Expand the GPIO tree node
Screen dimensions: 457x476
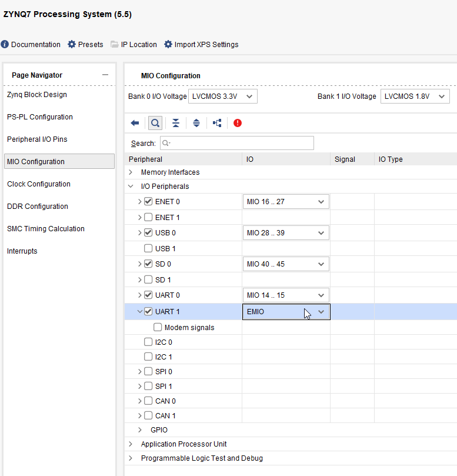tap(139, 430)
